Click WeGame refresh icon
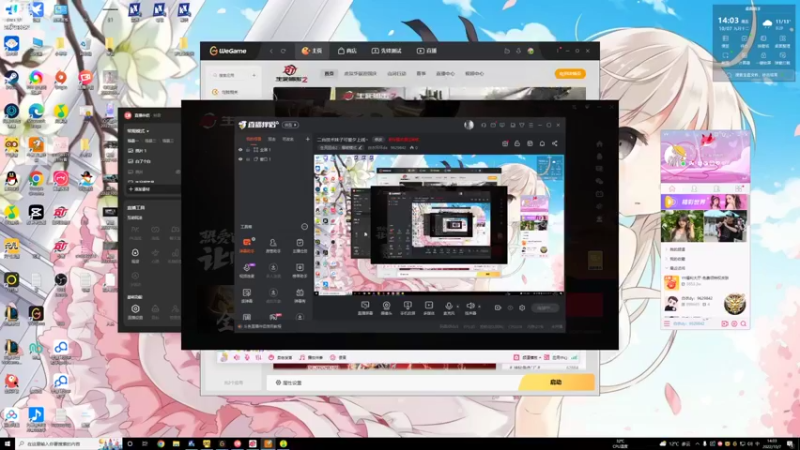The height and width of the screenshot is (450, 800). (x=284, y=51)
